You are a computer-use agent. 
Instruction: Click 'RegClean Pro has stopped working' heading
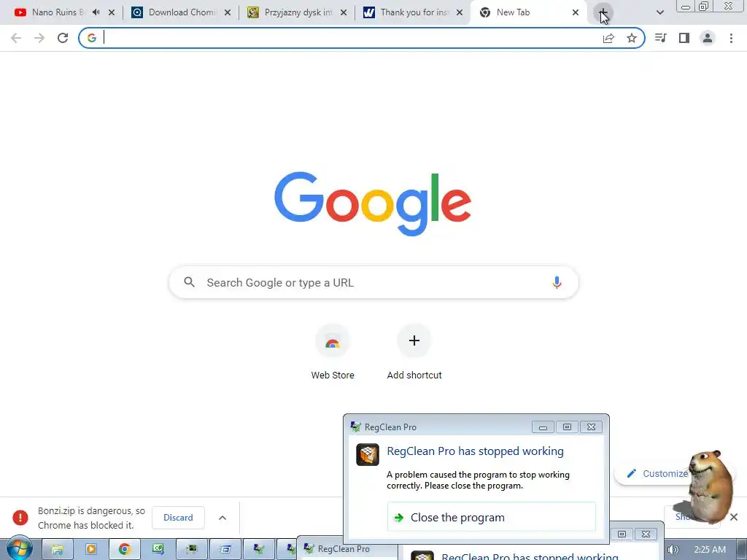pos(475,451)
